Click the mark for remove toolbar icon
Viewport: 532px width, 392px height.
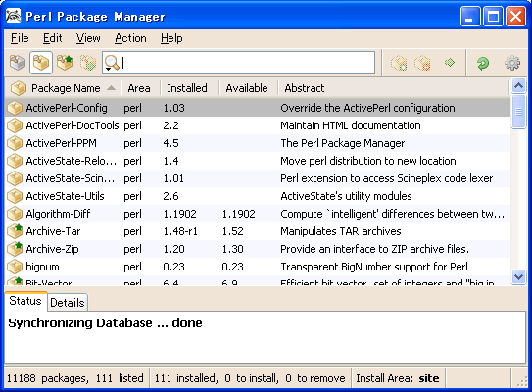coord(422,63)
